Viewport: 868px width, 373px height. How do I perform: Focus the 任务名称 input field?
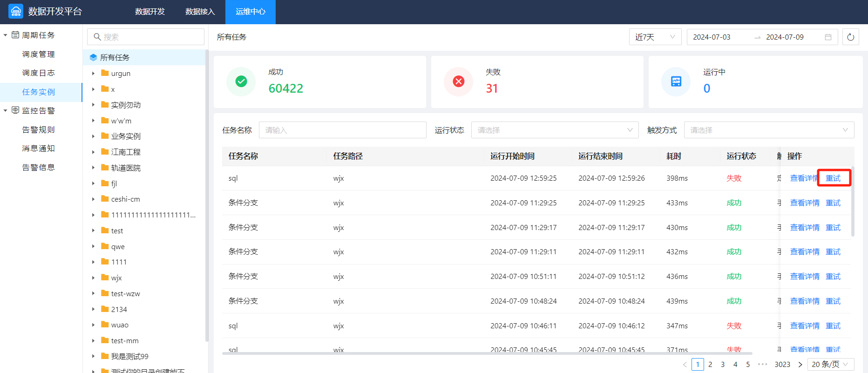(x=342, y=130)
